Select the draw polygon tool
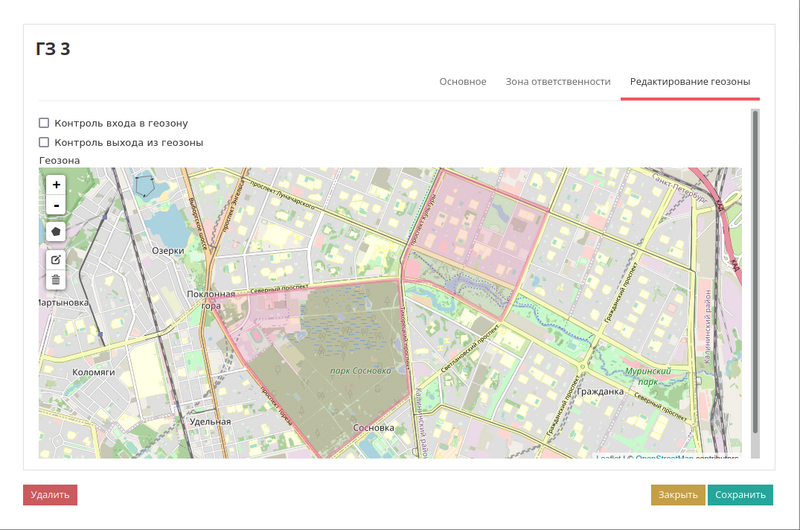The image size is (800, 530). (56, 231)
